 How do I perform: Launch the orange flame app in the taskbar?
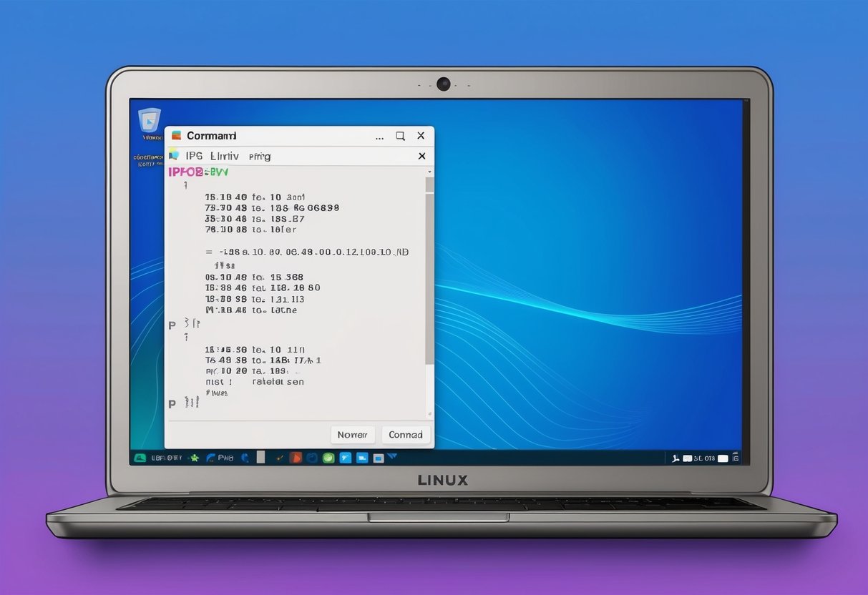point(296,458)
